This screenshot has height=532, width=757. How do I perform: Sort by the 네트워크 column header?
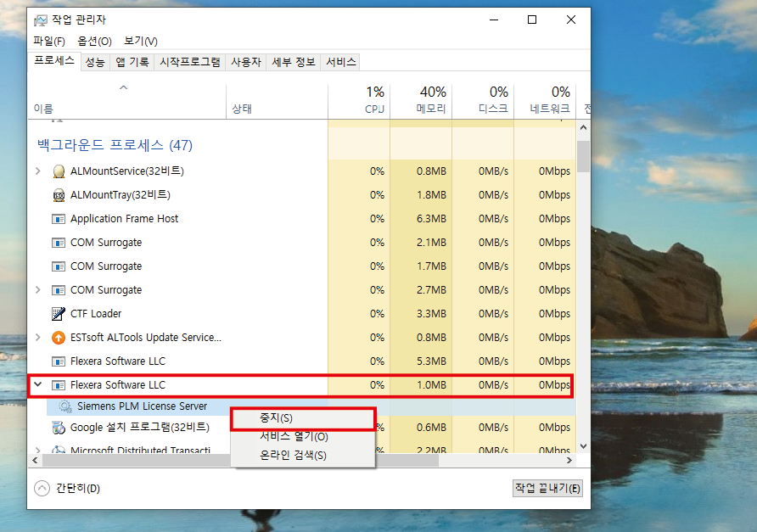(545, 101)
